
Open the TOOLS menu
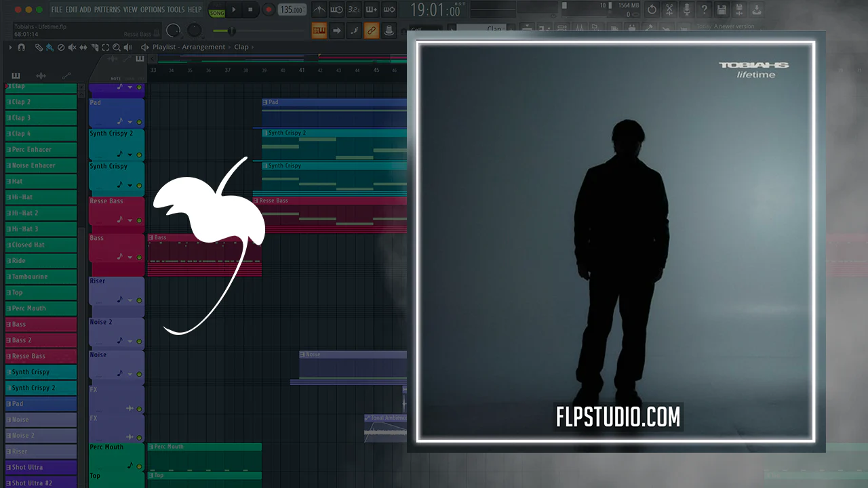pyautogui.click(x=176, y=9)
